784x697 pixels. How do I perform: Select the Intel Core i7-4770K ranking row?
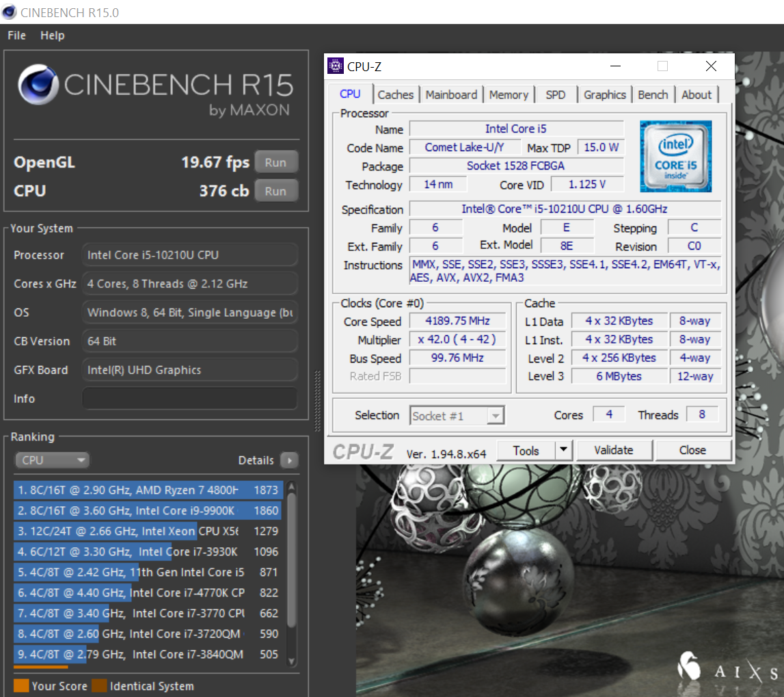(x=148, y=592)
